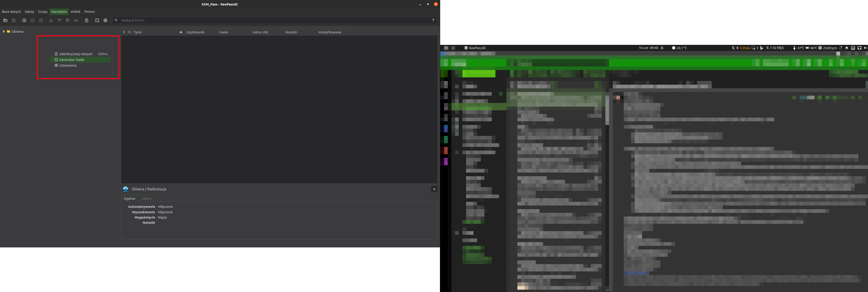
Task: Switch to the Udział tab
Action: point(146,199)
